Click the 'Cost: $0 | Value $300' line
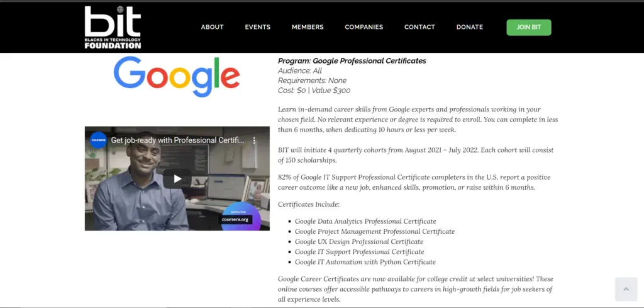Image resolution: width=644 pixels, height=308 pixels. click(x=314, y=91)
